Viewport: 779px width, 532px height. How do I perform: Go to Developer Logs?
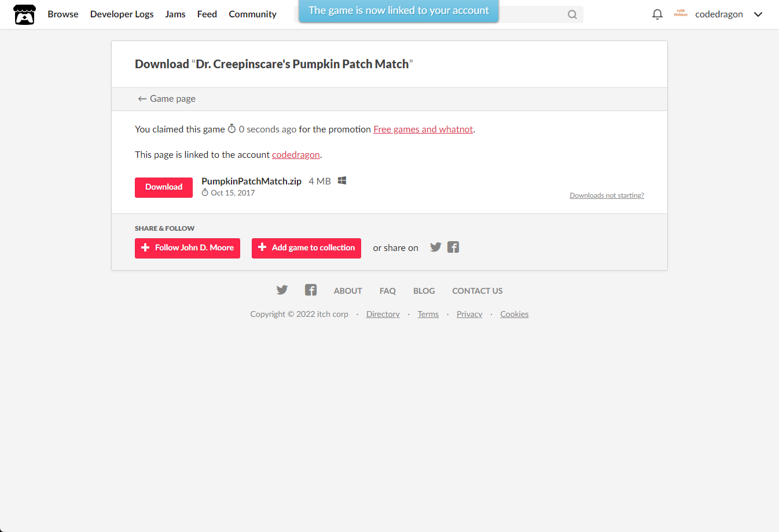click(122, 14)
